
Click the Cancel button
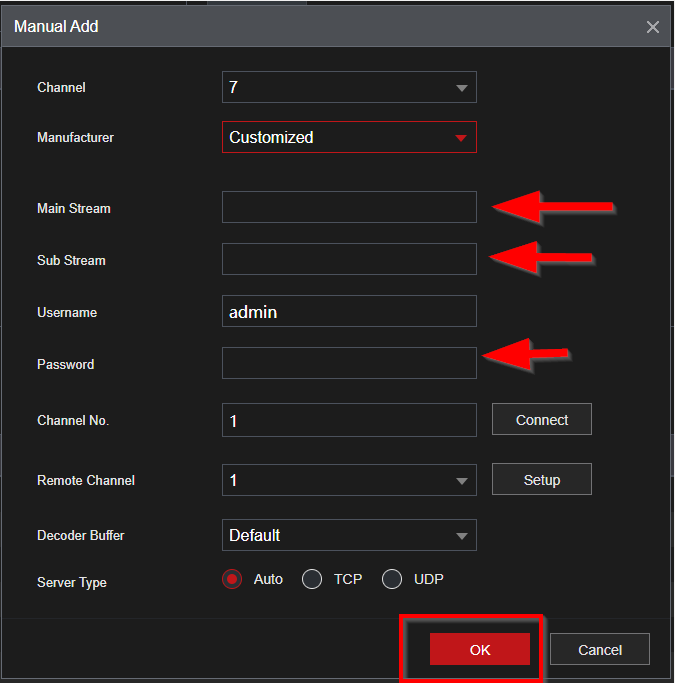pyautogui.click(x=599, y=649)
